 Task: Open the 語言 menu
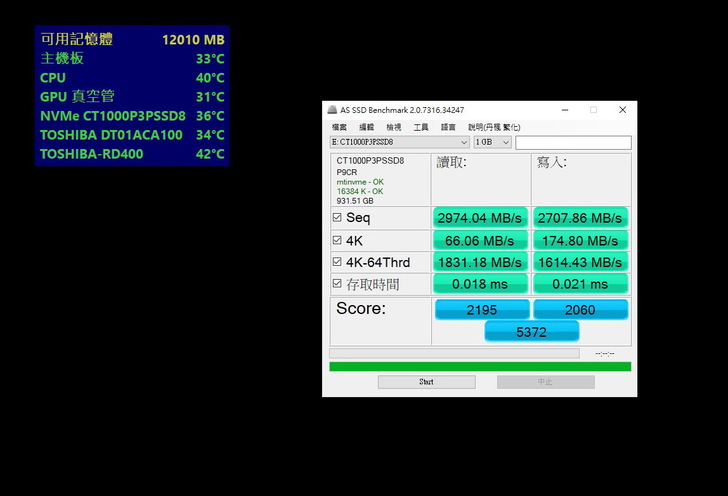[448, 127]
